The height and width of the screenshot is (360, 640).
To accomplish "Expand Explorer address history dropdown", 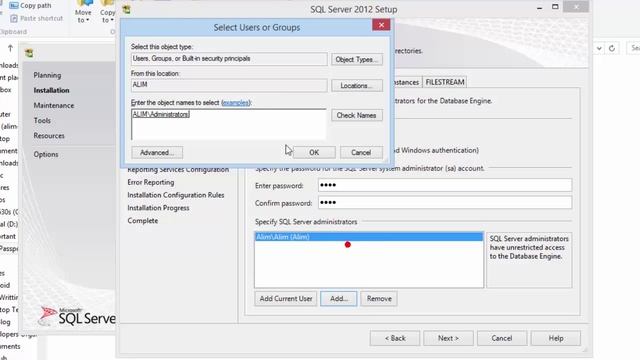I will [x=599, y=48].
